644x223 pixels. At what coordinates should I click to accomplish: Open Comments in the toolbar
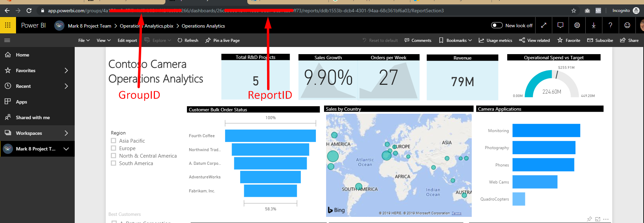(x=418, y=40)
